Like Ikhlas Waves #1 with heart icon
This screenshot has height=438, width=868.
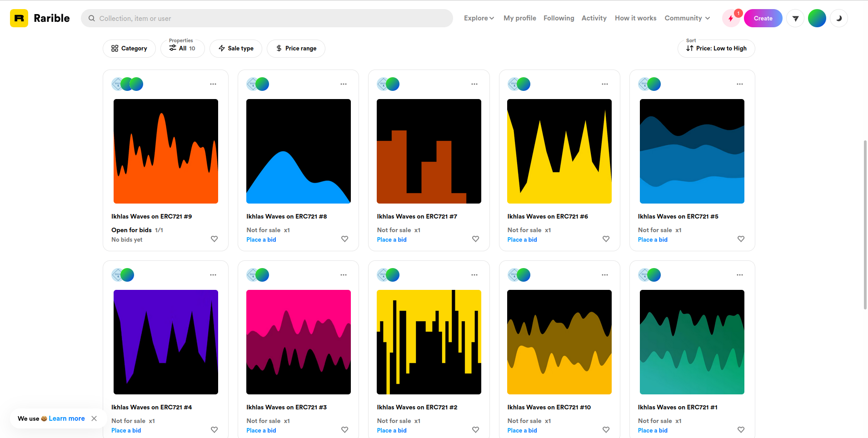[x=741, y=430]
